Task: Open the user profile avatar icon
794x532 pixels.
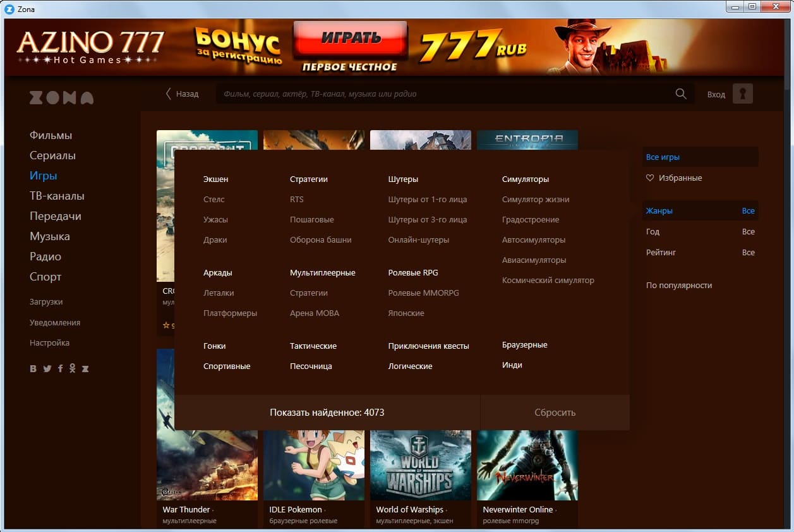Action: coord(743,94)
